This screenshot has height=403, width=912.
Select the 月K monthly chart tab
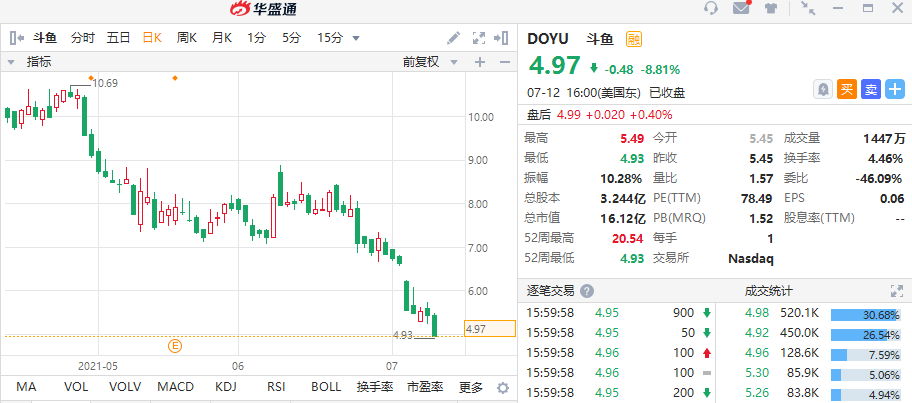(x=222, y=38)
